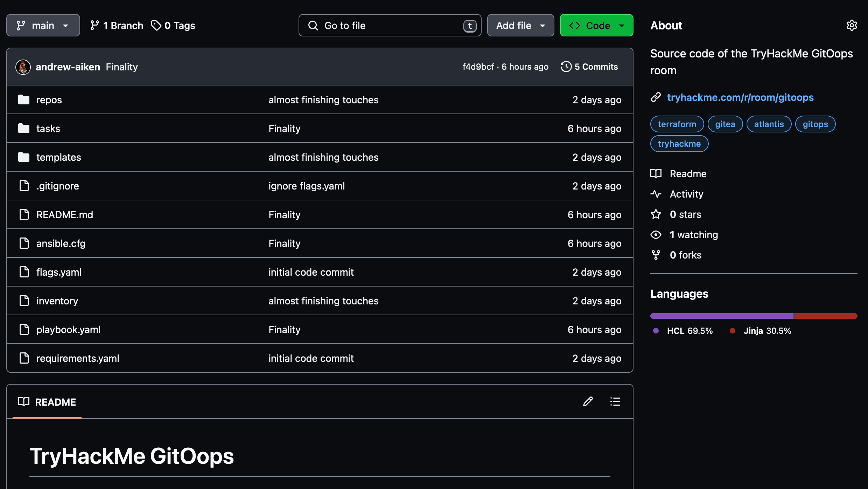Open the green Code dropdown button
The image size is (868, 489).
pos(596,25)
